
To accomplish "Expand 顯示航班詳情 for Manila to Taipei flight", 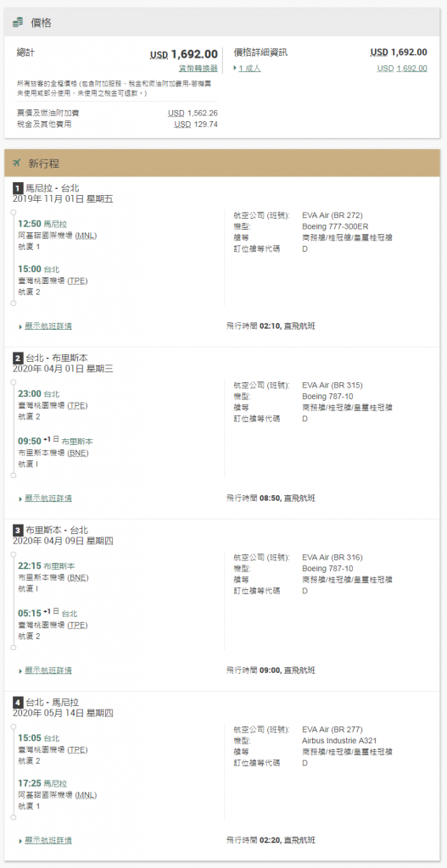I will [x=46, y=326].
